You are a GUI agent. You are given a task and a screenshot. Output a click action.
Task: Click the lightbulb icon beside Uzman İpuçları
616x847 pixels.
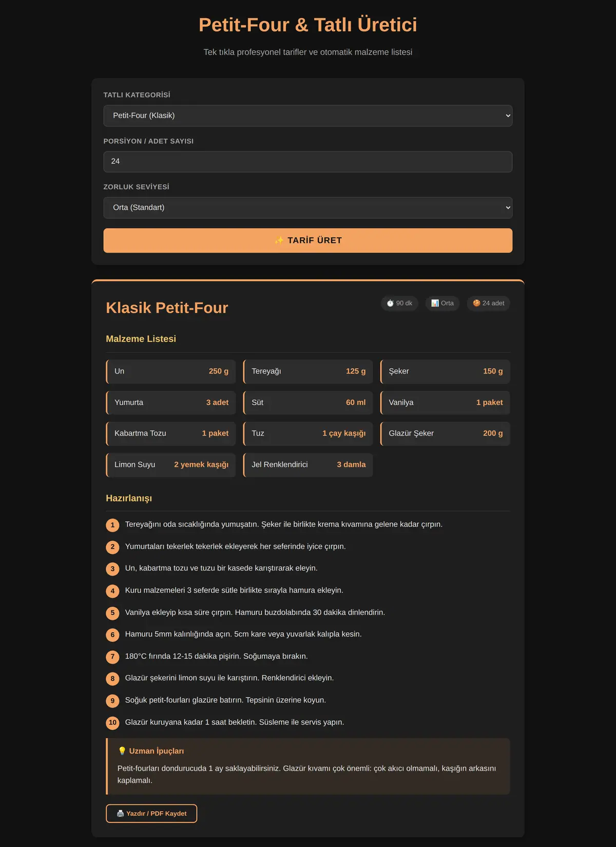pyautogui.click(x=122, y=751)
